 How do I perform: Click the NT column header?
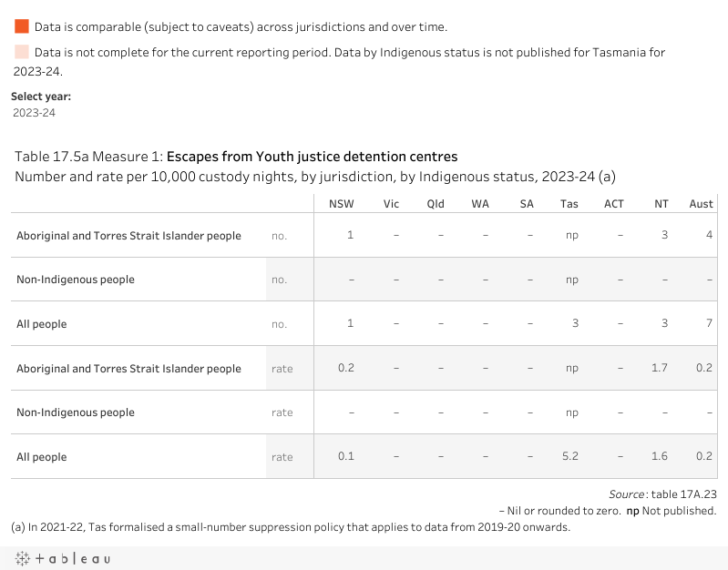661,203
